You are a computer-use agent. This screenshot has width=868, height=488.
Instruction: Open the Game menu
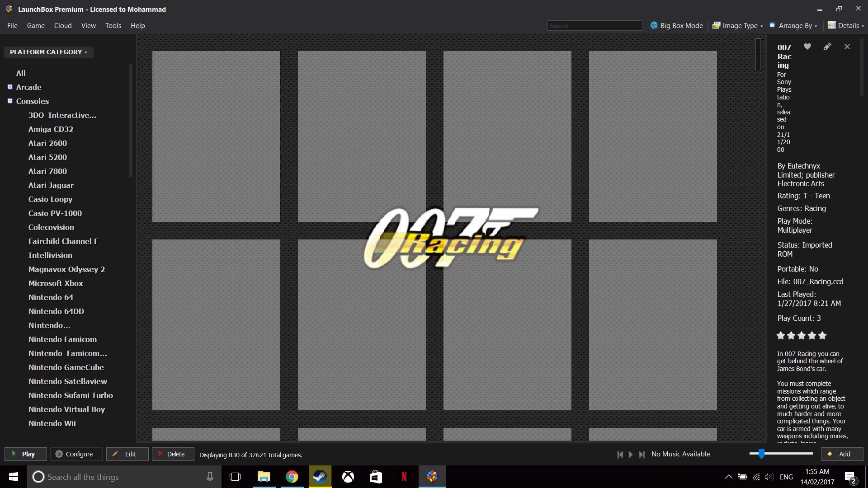[x=36, y=26]
